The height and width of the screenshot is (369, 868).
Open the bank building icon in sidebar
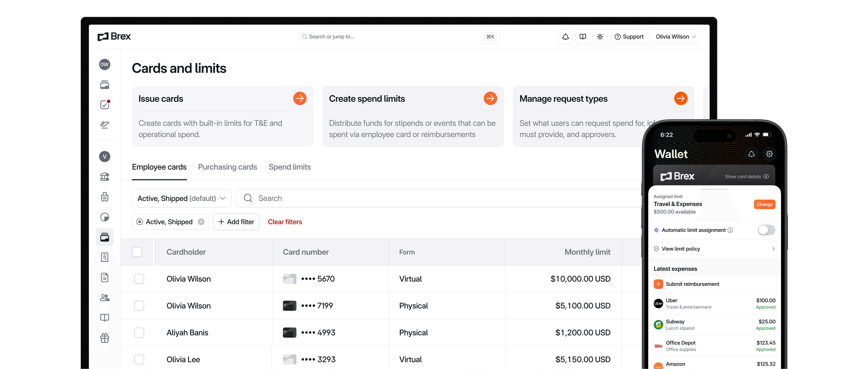tap(105, 176)
